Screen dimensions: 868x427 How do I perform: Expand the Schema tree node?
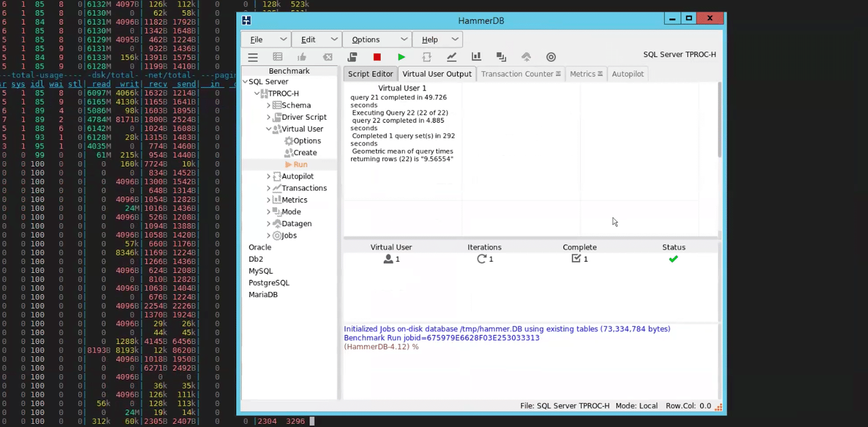pos(269,105)
